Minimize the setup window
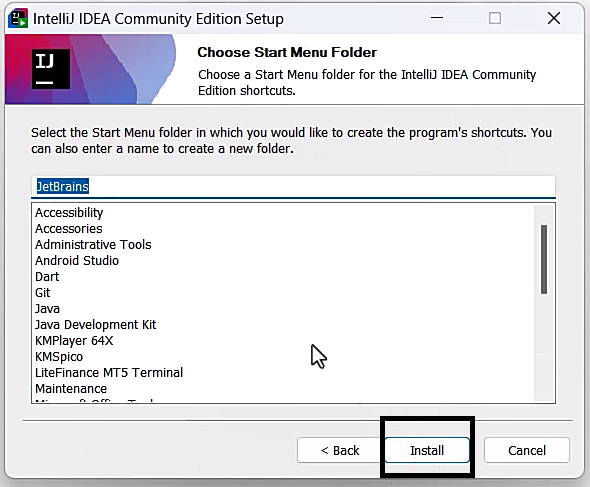 [437, 18]
